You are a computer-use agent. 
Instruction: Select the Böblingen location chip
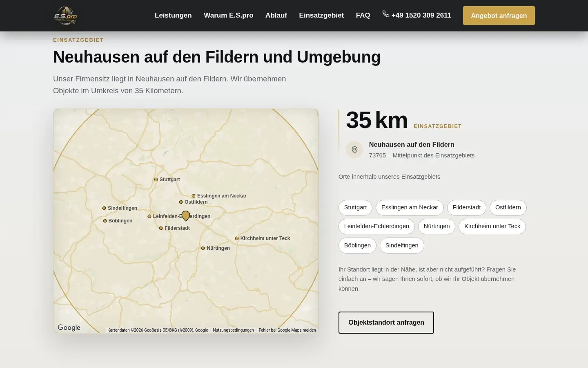[x=357, y=245]
